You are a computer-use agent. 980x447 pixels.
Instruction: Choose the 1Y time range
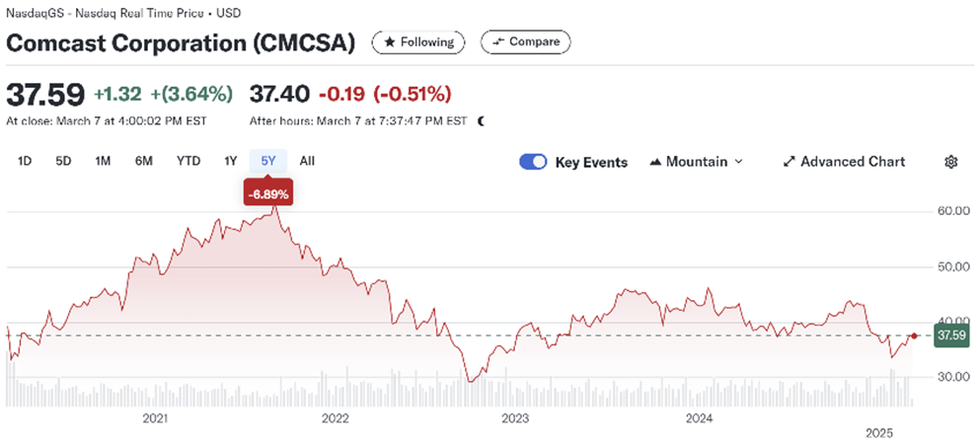tap(231, 161)
